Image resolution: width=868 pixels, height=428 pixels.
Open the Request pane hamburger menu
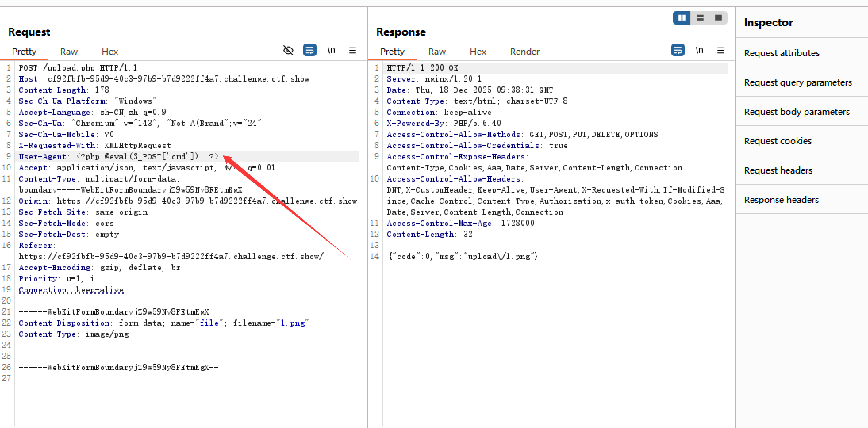pos(352,50)
